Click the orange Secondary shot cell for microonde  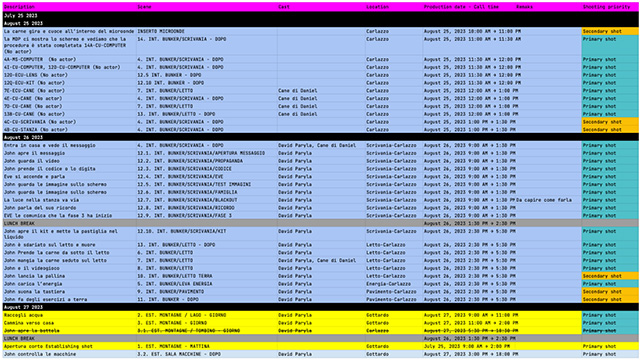(610, 31)
